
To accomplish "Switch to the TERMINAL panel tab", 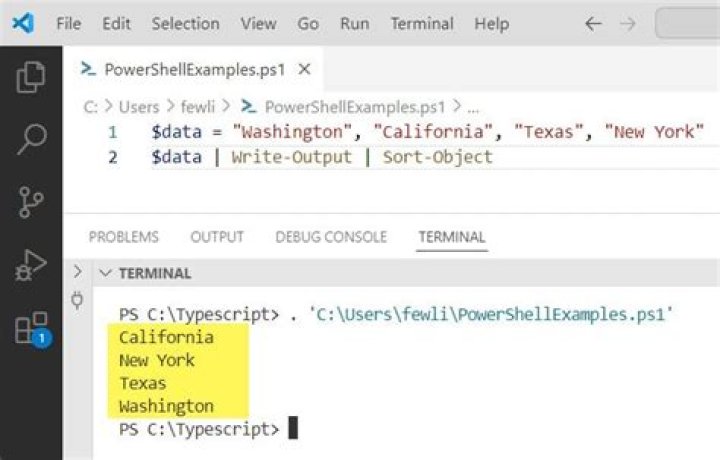I will coord(452,237).
